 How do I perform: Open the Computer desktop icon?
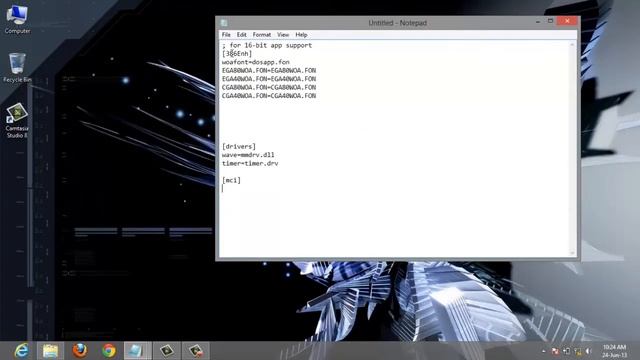click(17, 19)
